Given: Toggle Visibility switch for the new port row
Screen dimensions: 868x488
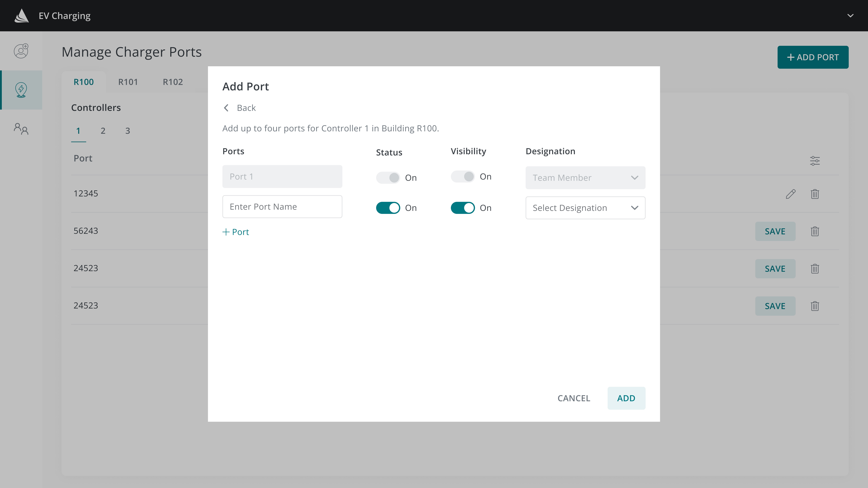Looking at the screenshot, I should pos(463,208).
